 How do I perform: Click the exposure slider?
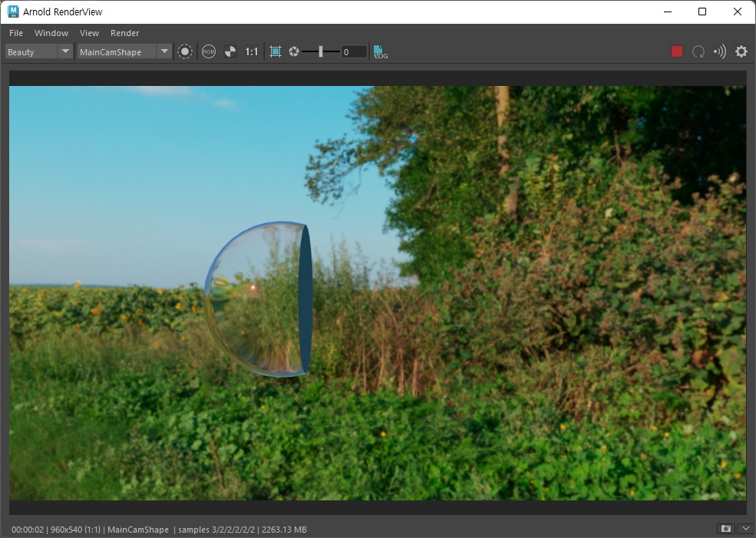321,51
